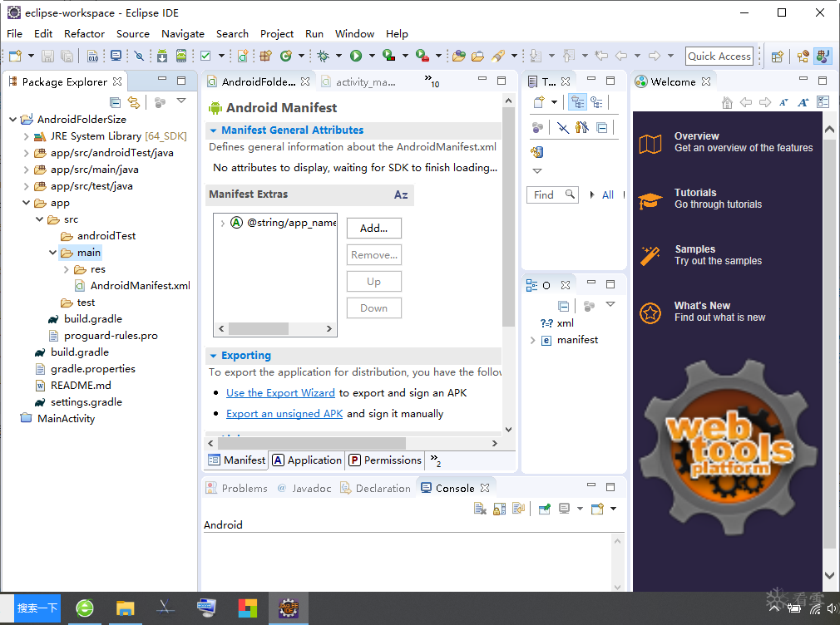Viewport: 840px width, 625px height.
Task: Switch to the Problems tab
Action: tap(237, 488)
